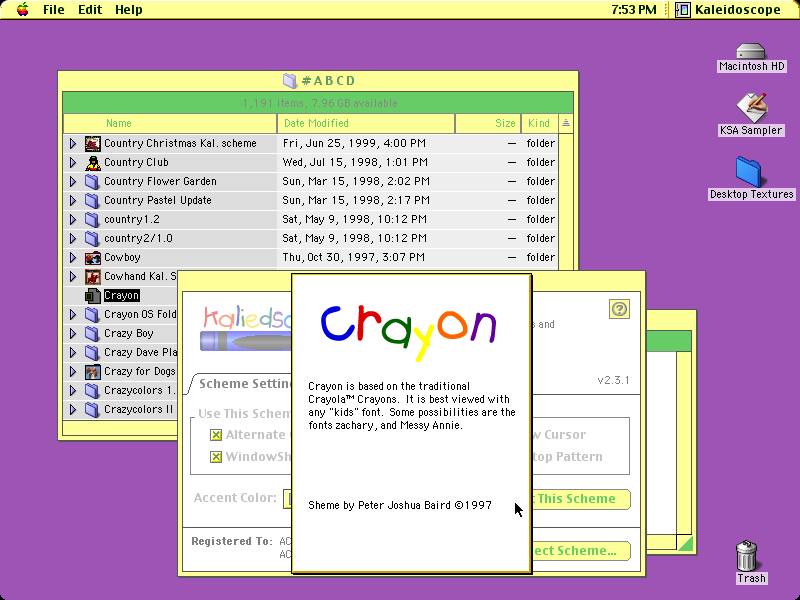Click the This Scheme button

point(581,499)
